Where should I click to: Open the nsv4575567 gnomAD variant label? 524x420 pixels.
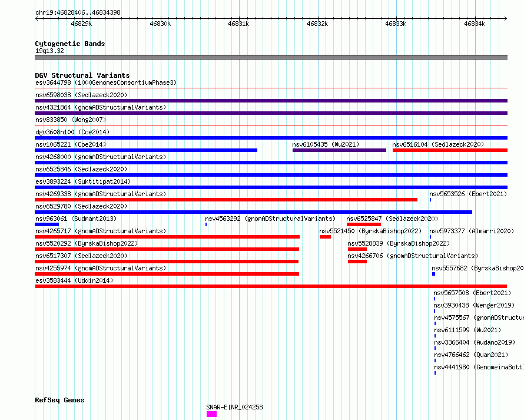tap(479, 318)
